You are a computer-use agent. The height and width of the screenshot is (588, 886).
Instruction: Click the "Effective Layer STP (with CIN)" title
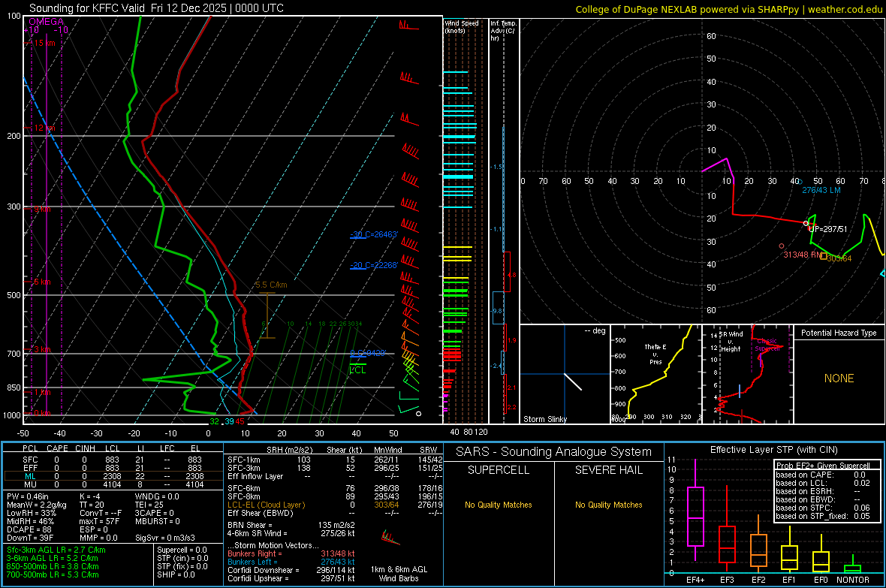tap(773, 450)
